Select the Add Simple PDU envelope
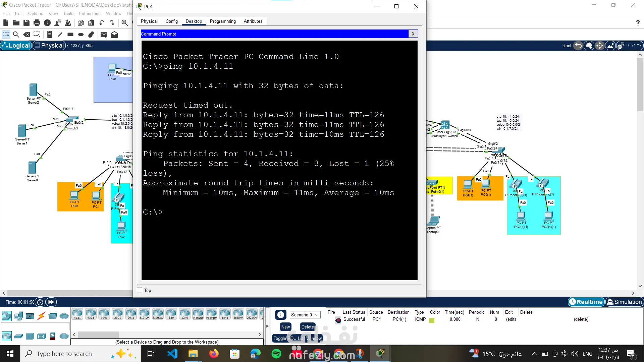Image resolution: width=644 pixels, height=362 pixels. click(104, 35)
